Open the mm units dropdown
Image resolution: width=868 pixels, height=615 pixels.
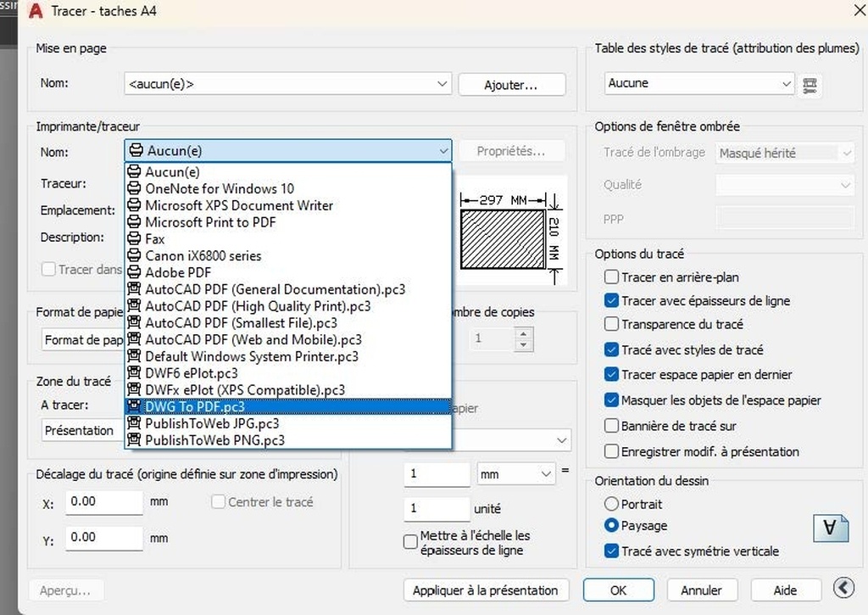pos(516,474)
